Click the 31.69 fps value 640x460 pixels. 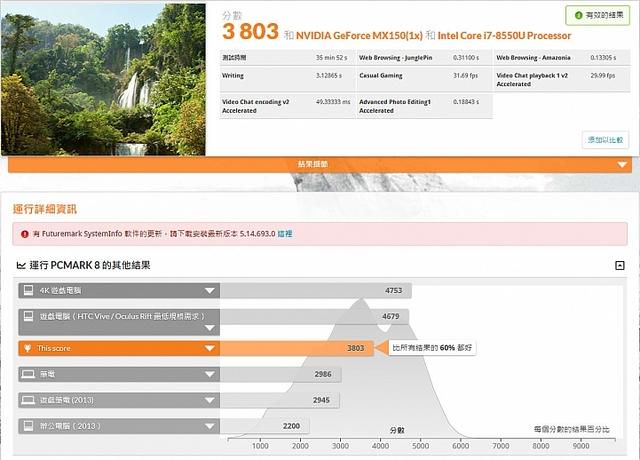465,76
